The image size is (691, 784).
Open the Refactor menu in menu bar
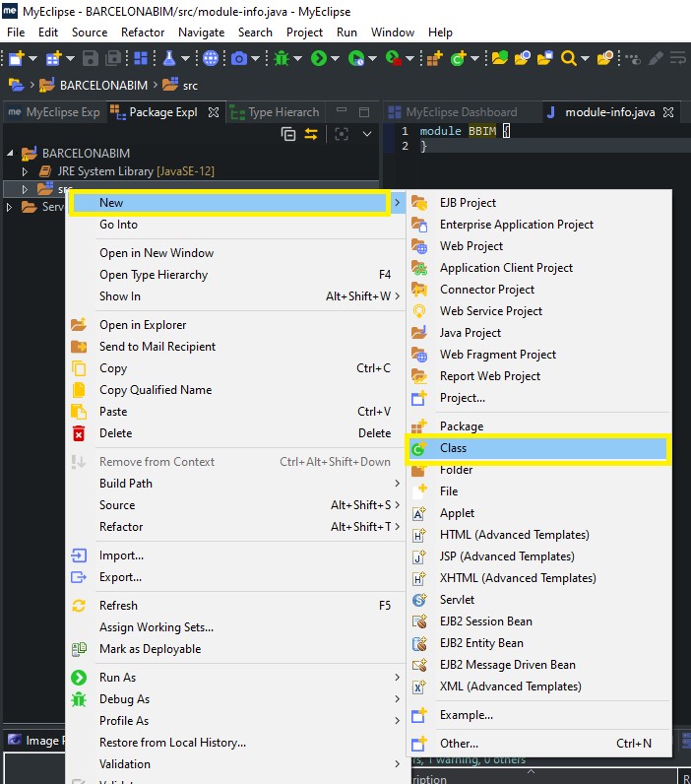143,33
